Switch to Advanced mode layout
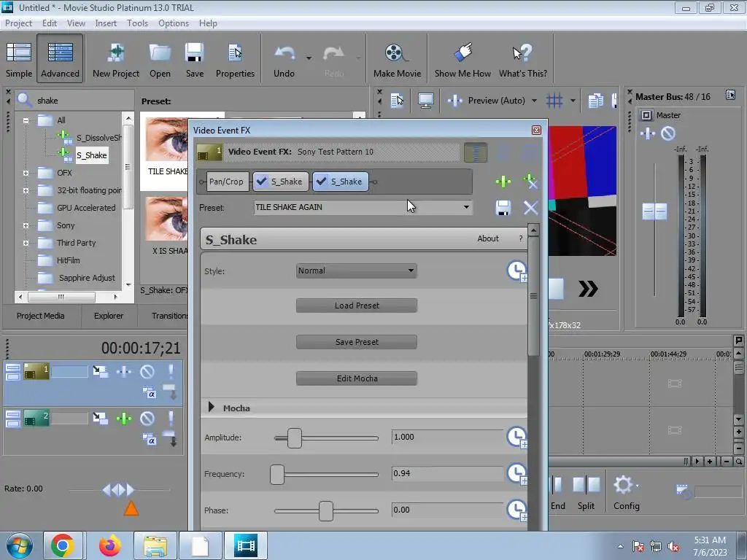The width and height of the screenshot is (747, 560). click(60, 60)
